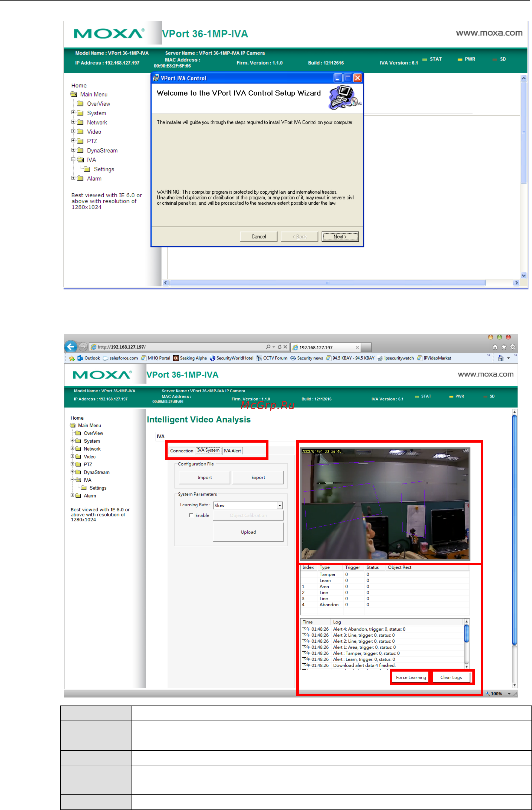Click the Time column header in the log
The width and height of the screenshot is (532, 810).
click(316, 622)
